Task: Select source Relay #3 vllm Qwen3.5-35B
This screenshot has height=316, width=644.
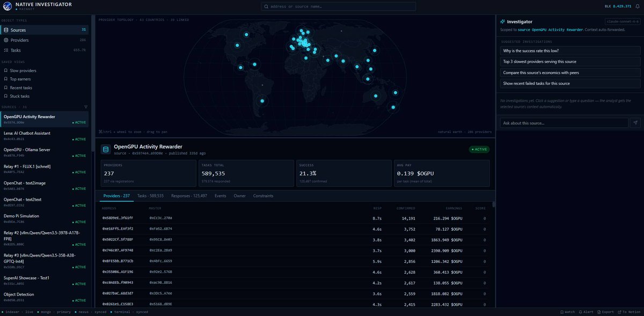Action: coord(46,260)
